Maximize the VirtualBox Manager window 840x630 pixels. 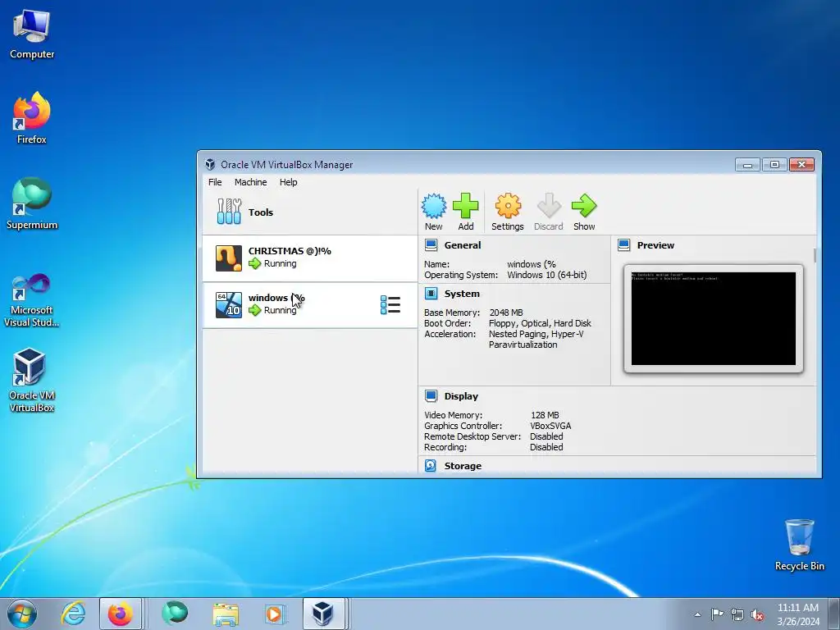tap(774, 164)
